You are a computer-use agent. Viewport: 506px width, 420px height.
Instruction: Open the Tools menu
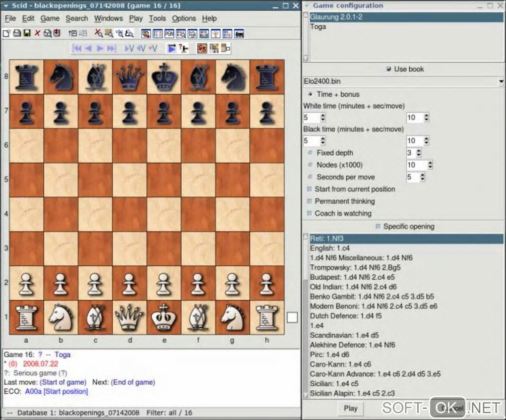click(157, 18)
